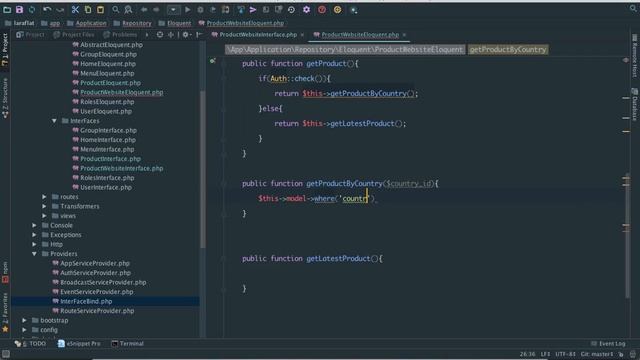Expand Transformers folder

point(44,206)
